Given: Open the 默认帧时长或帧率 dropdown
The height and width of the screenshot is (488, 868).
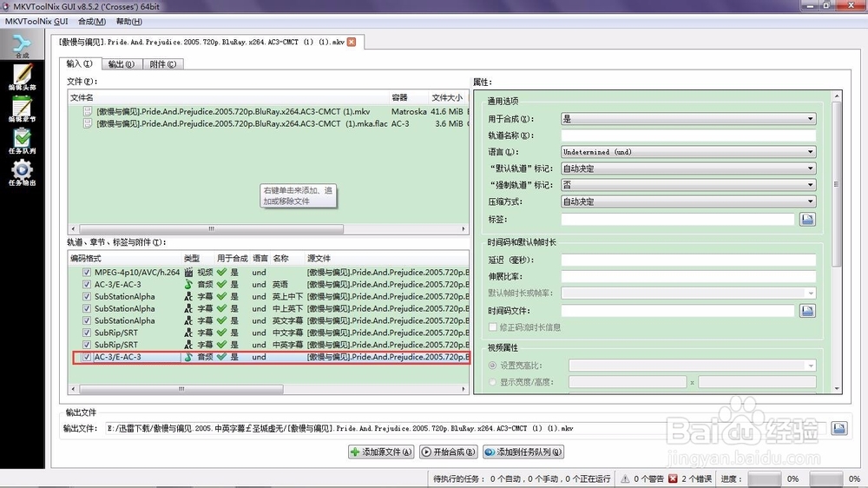Looking at the screenshot, I should (688, 293).
